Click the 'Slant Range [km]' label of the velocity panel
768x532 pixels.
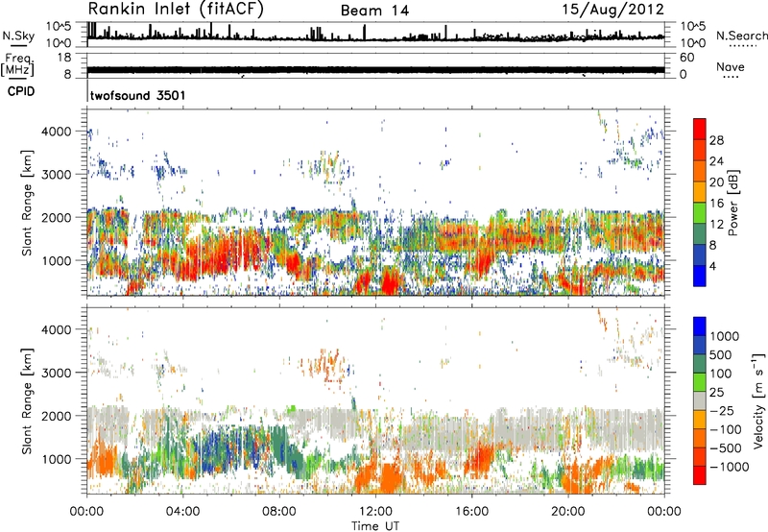27,400
